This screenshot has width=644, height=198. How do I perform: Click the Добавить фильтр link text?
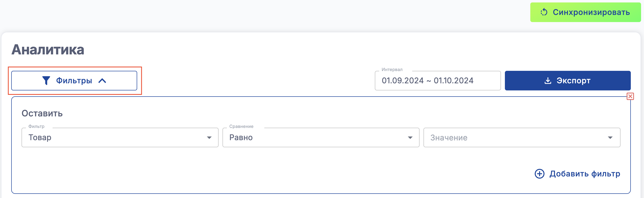[585, 174]
